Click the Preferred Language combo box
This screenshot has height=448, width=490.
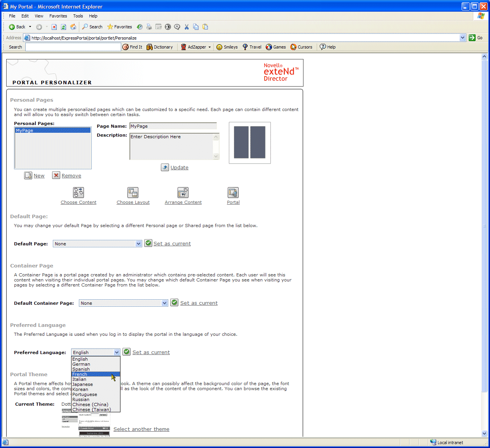[x=96, y=352]
